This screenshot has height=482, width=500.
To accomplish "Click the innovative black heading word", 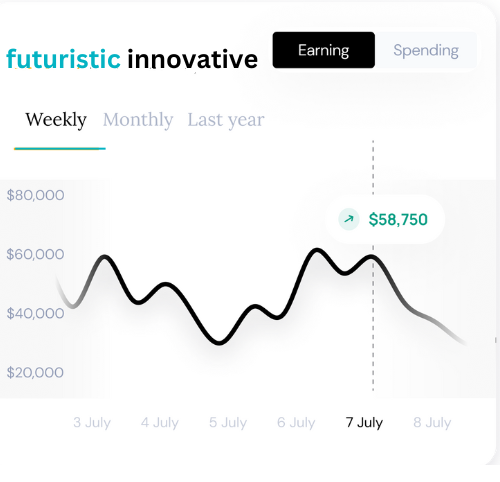I will tap(193, 59).
